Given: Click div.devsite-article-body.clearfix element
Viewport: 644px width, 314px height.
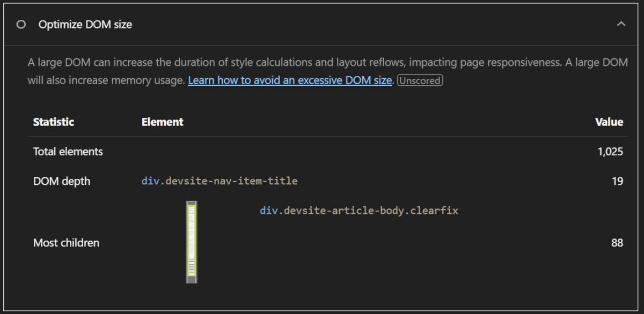Looking at the screenshot, I should pos(359,211).
